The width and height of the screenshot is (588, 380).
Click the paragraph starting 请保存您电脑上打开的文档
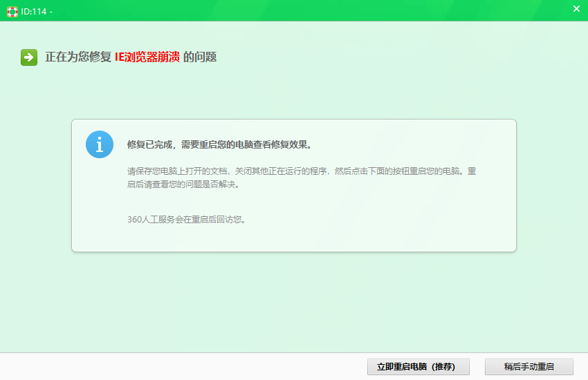[x=302, y=178]
